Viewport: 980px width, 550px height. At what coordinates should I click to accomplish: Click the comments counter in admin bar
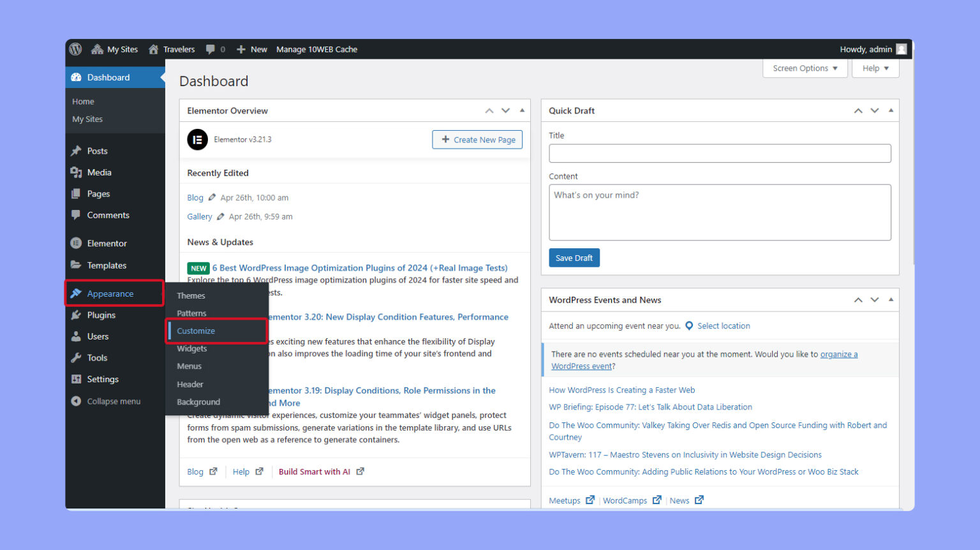tap(216, 49)
